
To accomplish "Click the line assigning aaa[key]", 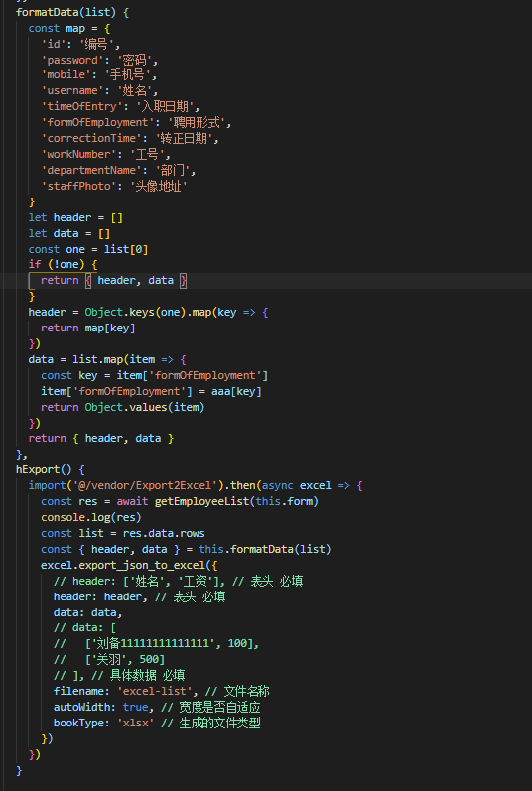I will [151, 391].
